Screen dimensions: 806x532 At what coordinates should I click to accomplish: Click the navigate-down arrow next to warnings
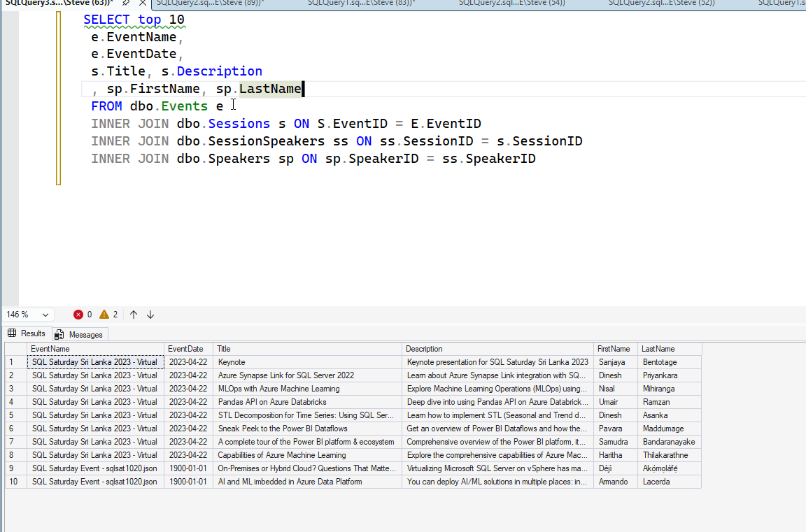(x=150, y=315)
